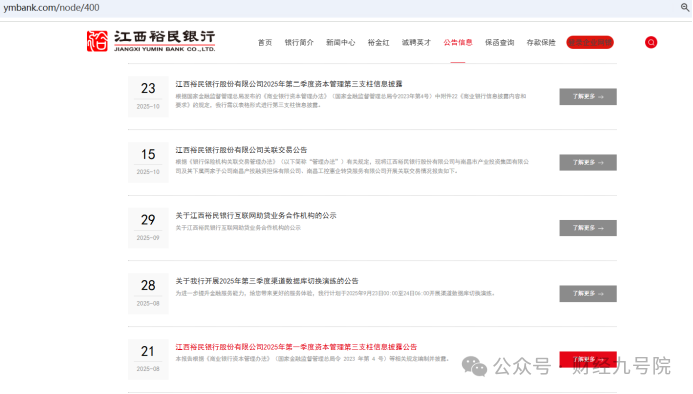This screenshot has height=394, width=693.
Task: Click the browser zoom magnifier icon
Action: point(685,7)
